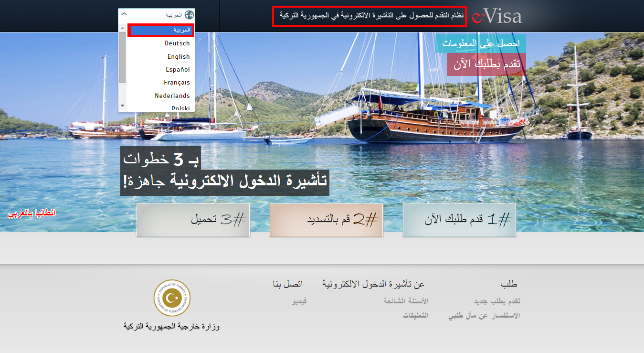Open the احصل على المعلومات info button
The width and height of the screenshot is (644, 353).
pos(480,43)
